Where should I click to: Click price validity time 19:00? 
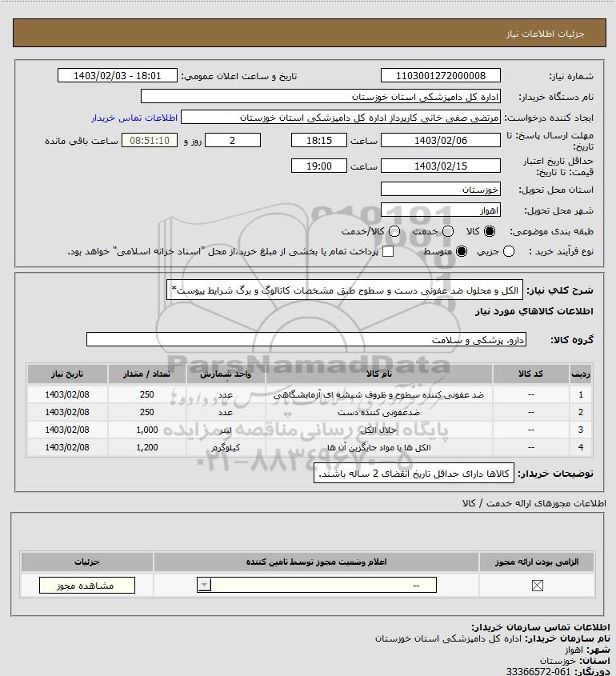pyautogui.click(x=319, y=166)
